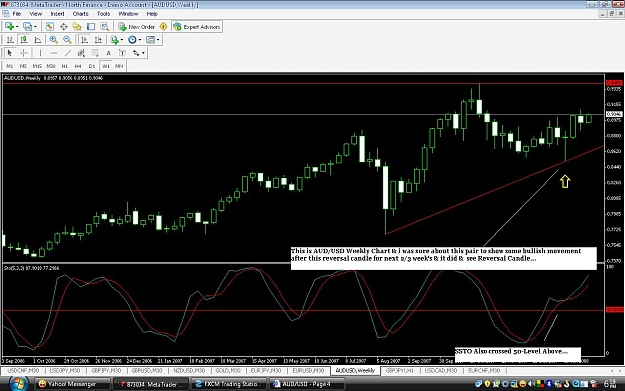Select the Draw Text 'A' tool
Image resolution: width=625 pixels, height=391 pixels.
click(108, 53)
